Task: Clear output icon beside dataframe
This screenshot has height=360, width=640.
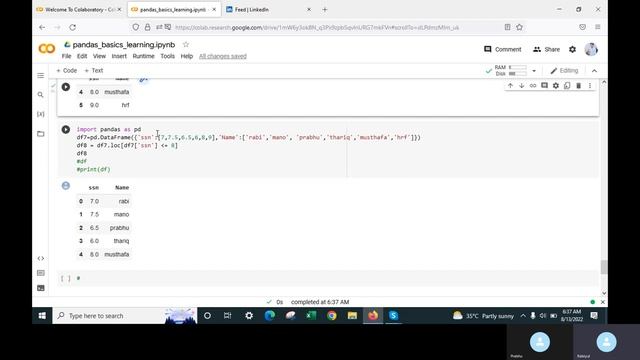Action: point(66,186)
